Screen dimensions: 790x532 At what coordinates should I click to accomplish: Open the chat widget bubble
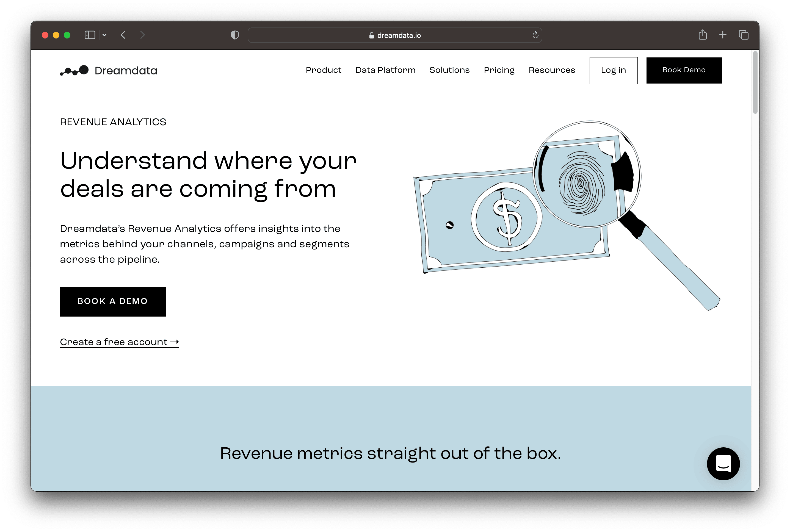pos(723,464)
